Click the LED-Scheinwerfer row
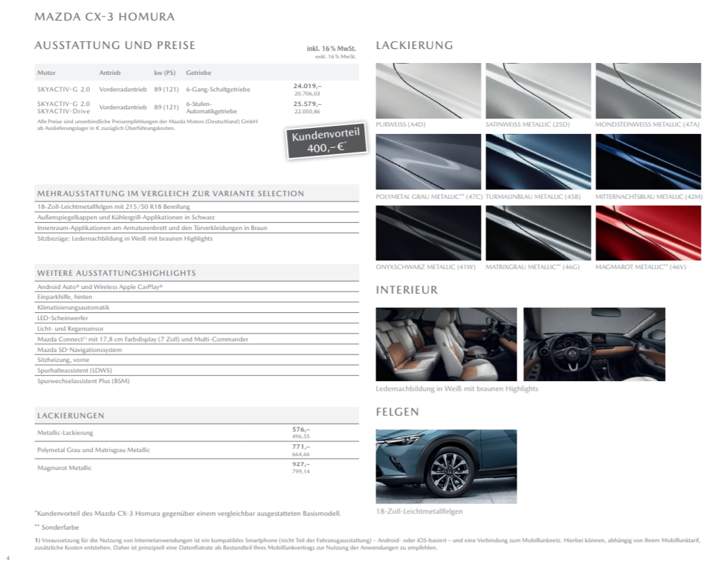The height and width of the screenshot is (564, 728). coord(197,318)
